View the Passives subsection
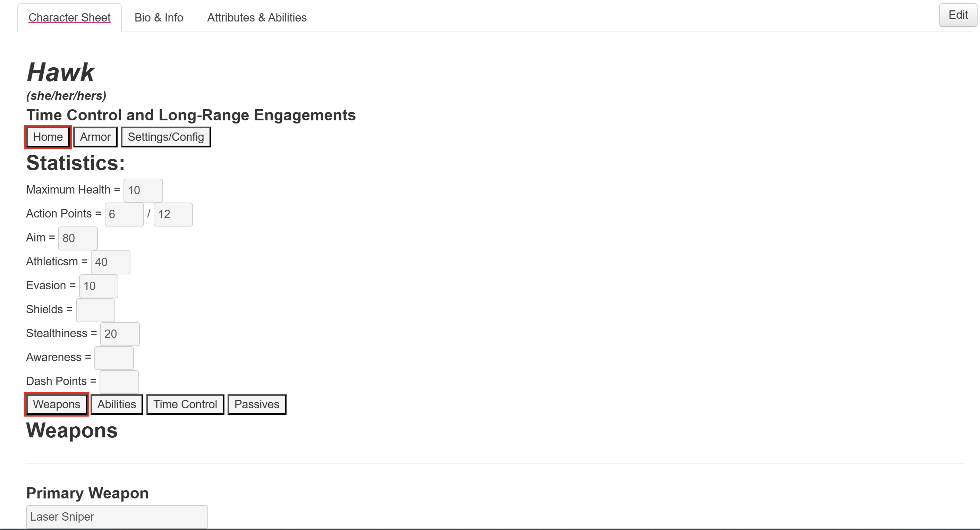 pos(257,404)
